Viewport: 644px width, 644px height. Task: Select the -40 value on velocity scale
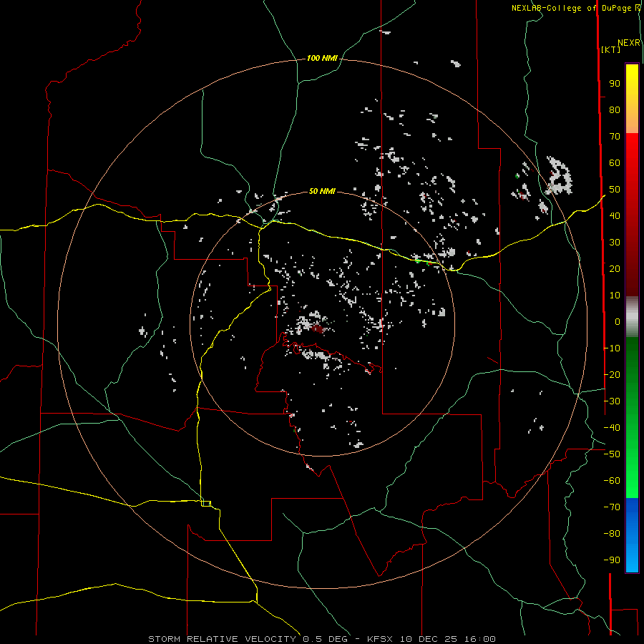coord(612,428)
